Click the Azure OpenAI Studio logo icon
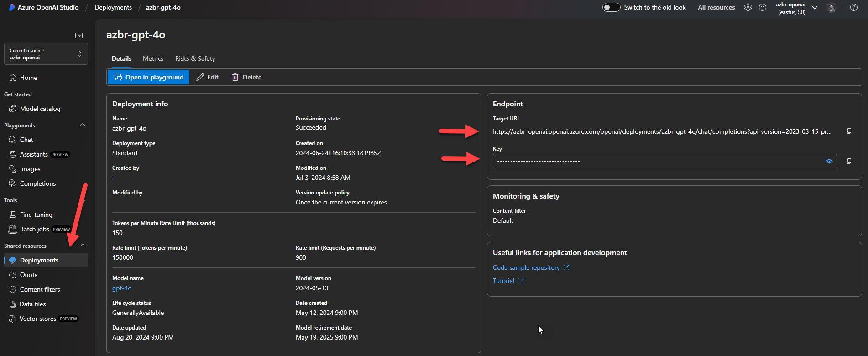This screenshot has height=356, width=868. coord(12,7)
